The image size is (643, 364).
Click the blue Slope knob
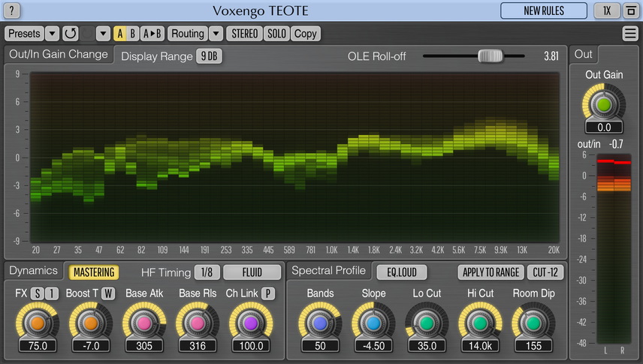[x=373, y=323]
